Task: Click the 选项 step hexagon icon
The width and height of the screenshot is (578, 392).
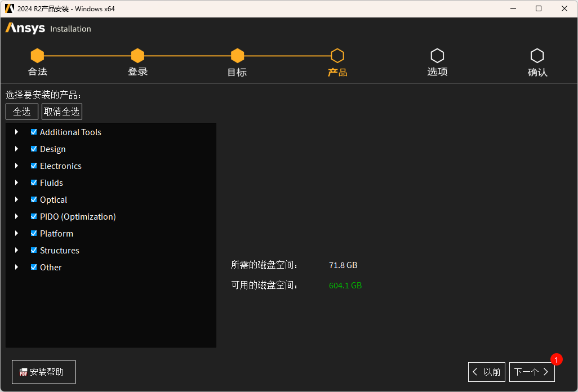Action: coord(437,56)
